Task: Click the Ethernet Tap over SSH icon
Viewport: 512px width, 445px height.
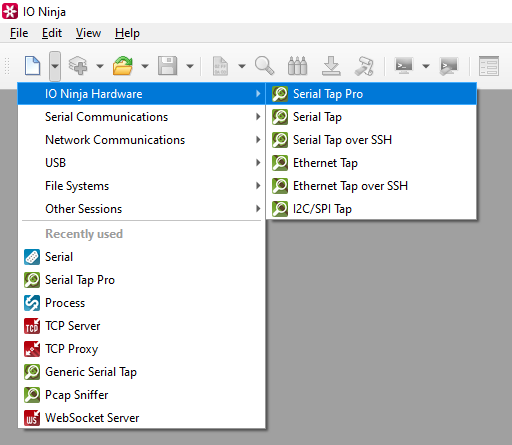Action: click(x=280, y=186)
